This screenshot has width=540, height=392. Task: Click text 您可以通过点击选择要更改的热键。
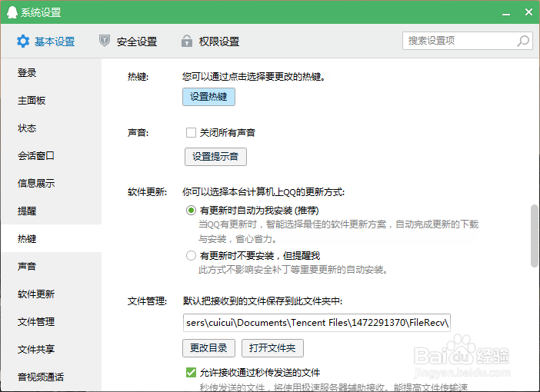[x=254, y=76]
